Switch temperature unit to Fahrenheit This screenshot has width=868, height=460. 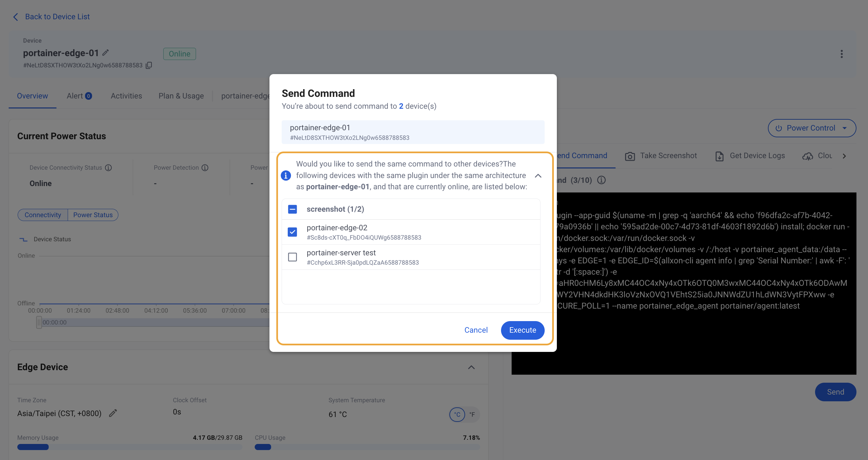[x=472, y=414]
